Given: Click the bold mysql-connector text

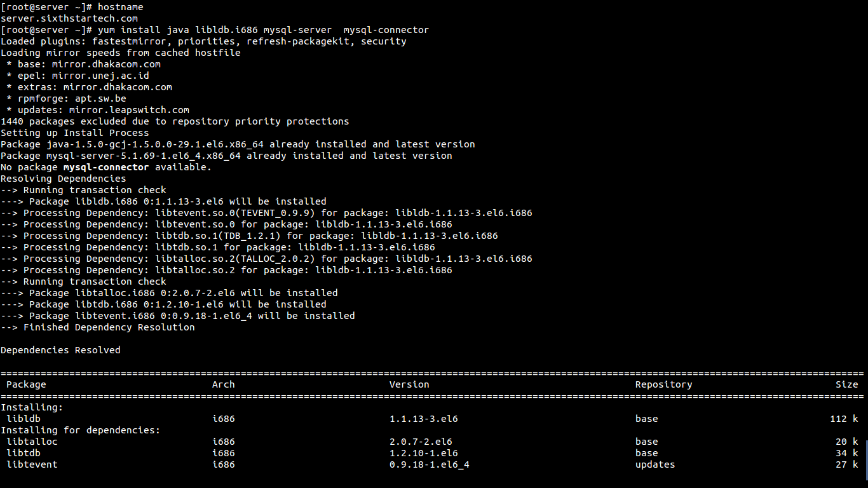Looking at the screenshot, I should click(106, 167).
